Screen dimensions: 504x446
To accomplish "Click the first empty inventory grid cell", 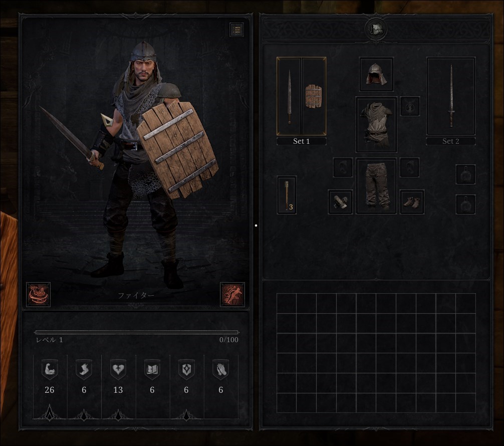I will (287, 303).
